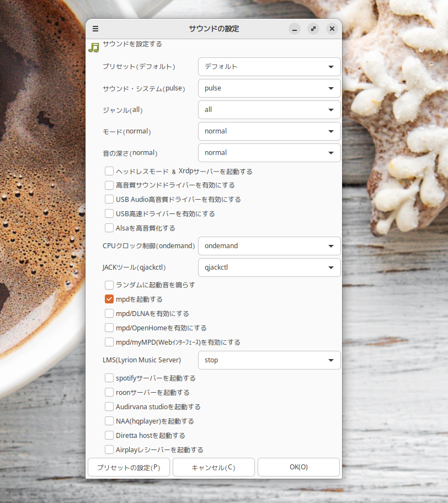The height and width of the screenshot is (503, 448).
Task: Open the サウンド・システム dropdown showing pulse
Action: coord(269,88)
